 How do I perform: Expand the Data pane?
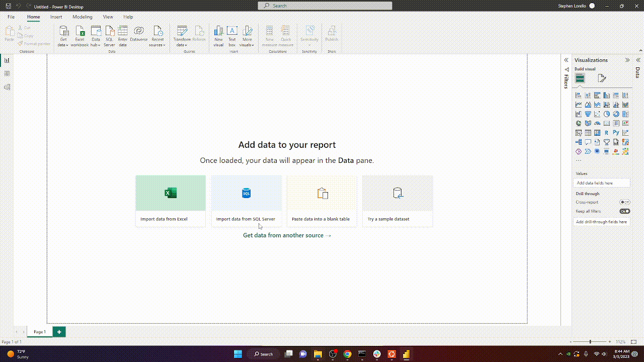coord(638,60)
